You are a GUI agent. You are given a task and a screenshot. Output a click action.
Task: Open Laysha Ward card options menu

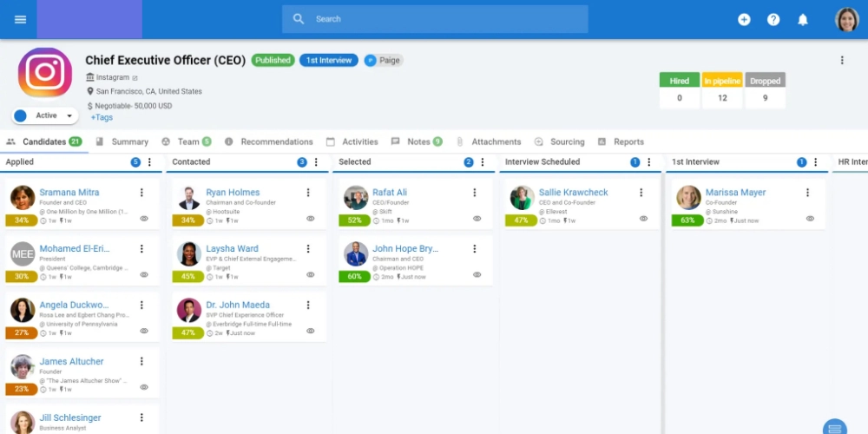pos(308,249)
